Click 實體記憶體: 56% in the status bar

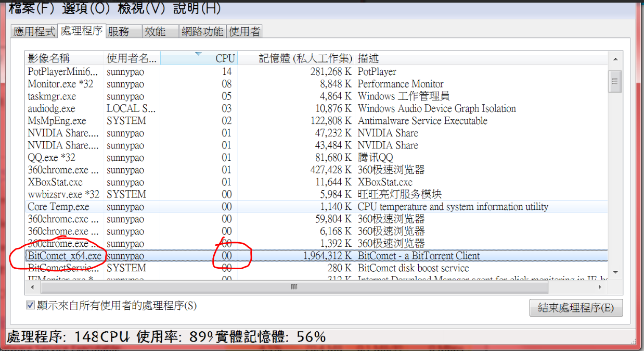[270, 337]
